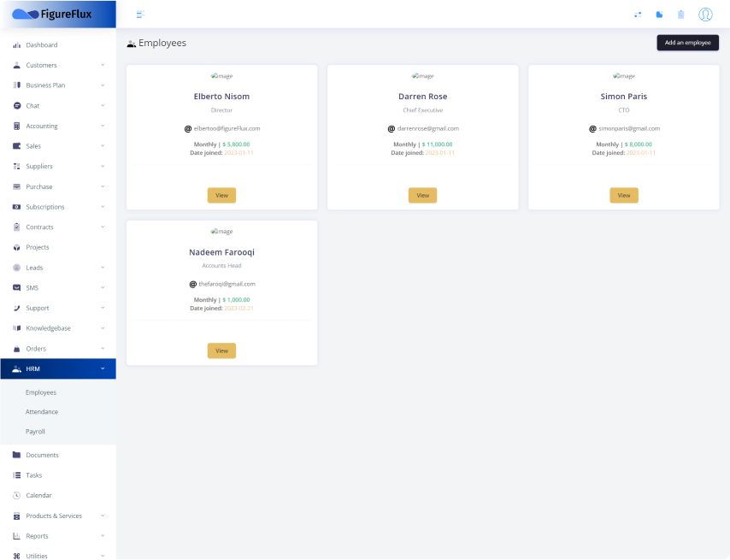Click the clipboard icon in top bar
Viewport: 730px width, 560px height.
[680, 15]
